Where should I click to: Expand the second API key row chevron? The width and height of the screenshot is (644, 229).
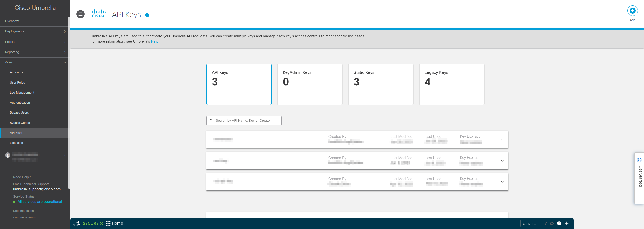tap(502, 161)
